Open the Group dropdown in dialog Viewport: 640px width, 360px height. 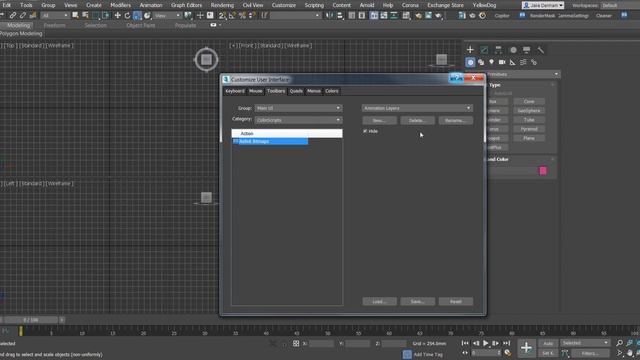point(298,108)
